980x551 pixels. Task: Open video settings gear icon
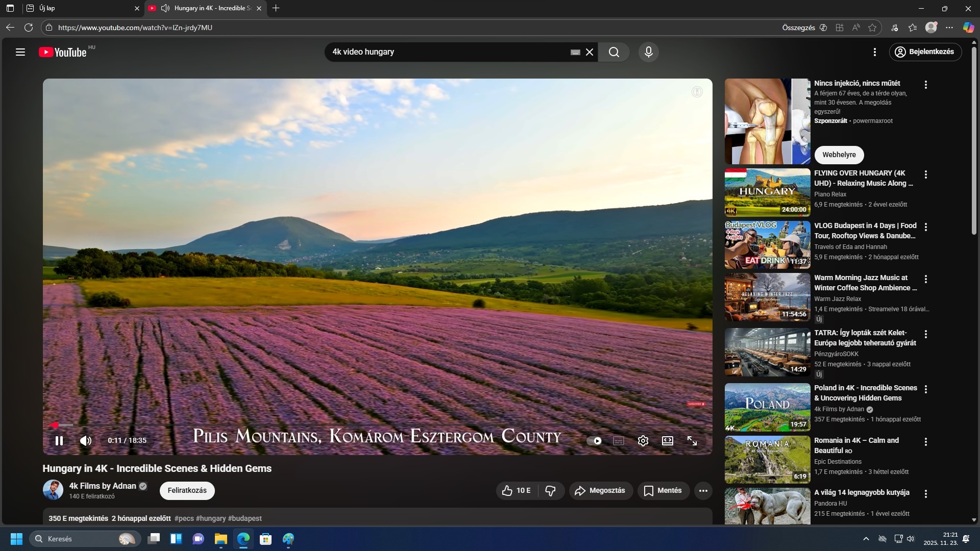point(643,441)
